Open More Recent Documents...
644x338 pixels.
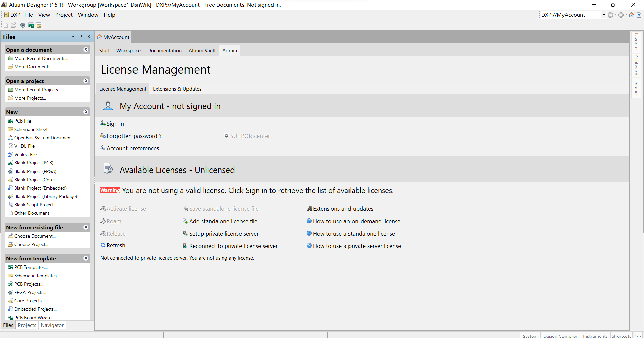coord(38,58)
